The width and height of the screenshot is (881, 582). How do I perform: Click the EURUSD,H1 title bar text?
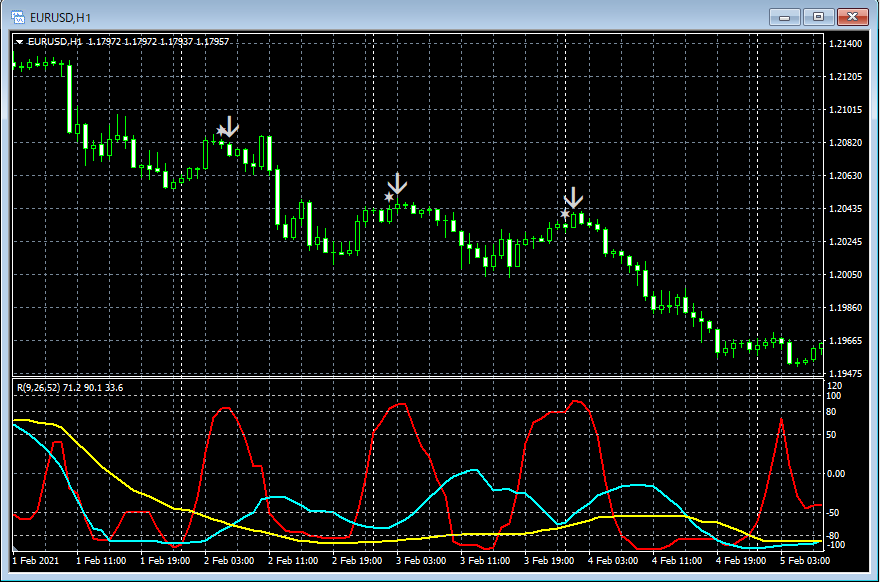click(x=60, y=18)
